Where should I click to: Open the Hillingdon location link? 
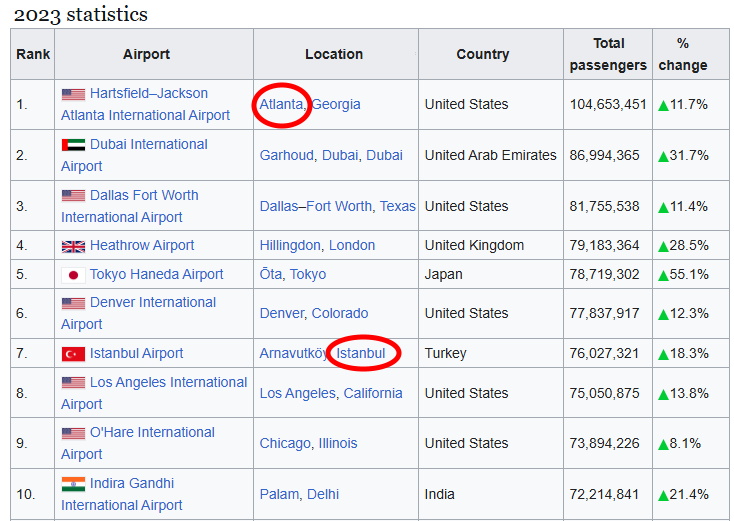tap(290, 245)
